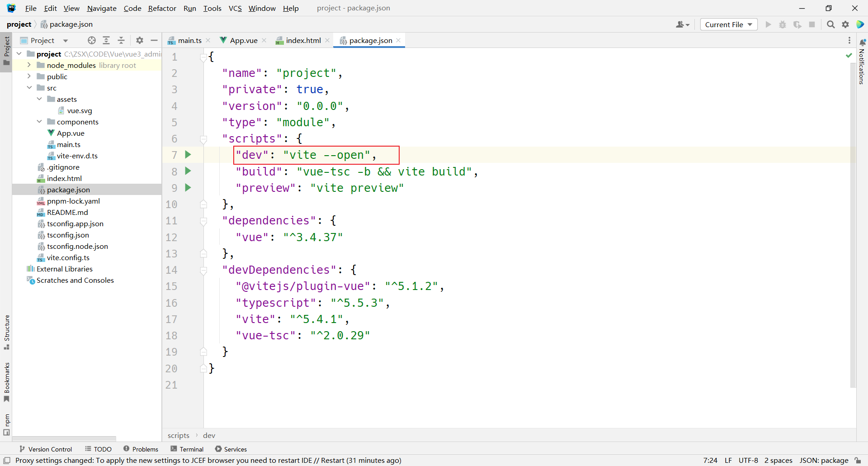The height and width of the screenshot is (466, 868).
Task: Close the main.ts tab
Action: [208, 40]
